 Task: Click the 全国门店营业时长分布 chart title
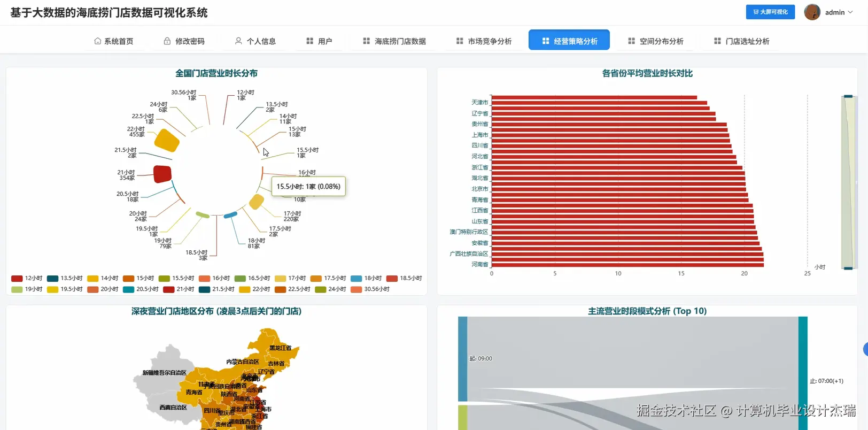pos(216,73)
